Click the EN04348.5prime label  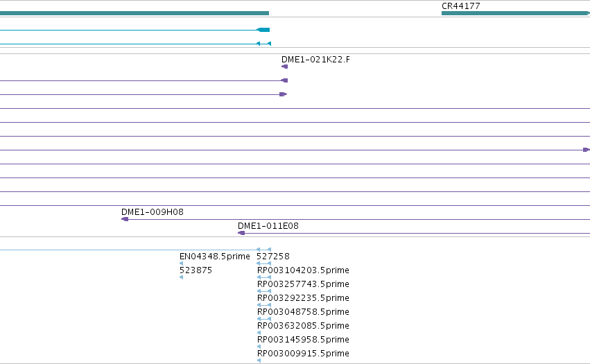pos(214,257)
